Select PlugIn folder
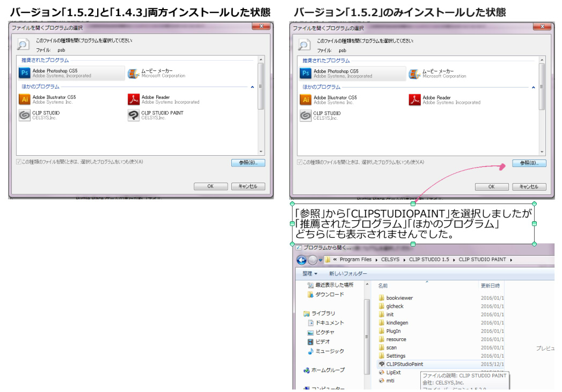562x392 pixels. click(390, 331)
